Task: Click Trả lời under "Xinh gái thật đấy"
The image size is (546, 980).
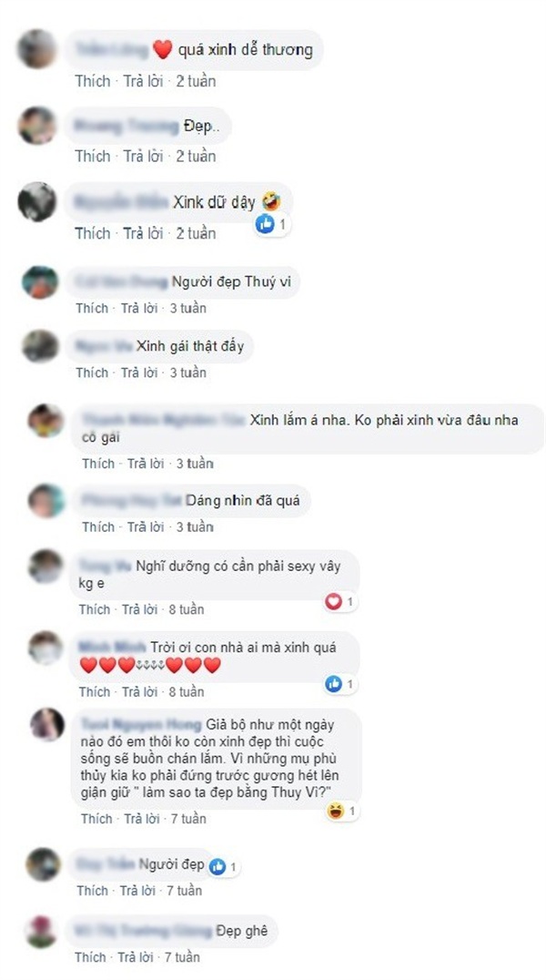Action: pyautogui.click(x=138, y=373)
